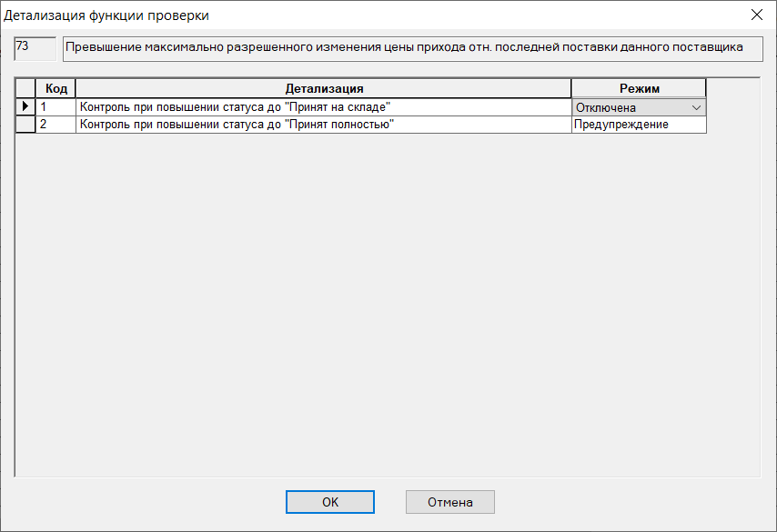Cancel with the Отмена button

click(450, 502)
